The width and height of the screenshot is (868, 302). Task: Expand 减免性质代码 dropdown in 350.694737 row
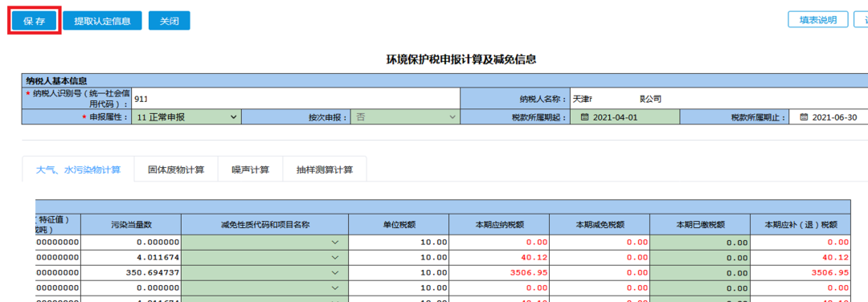coord(334,273)
